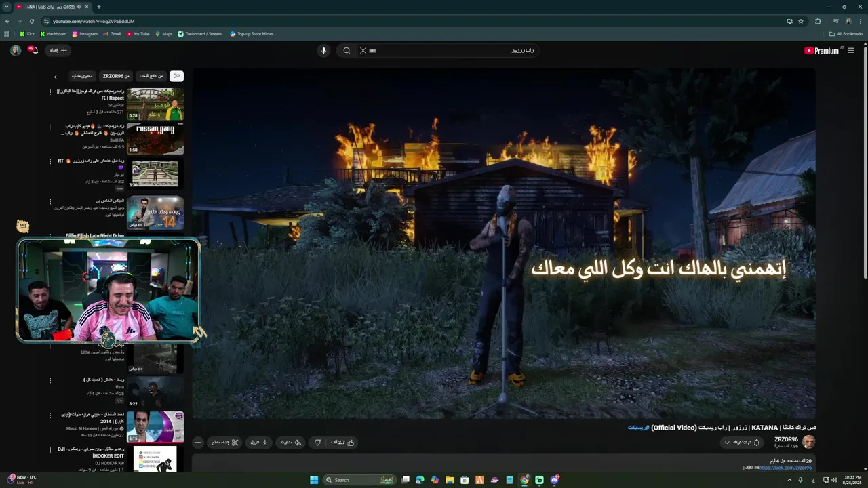Open YouTube notifications bell
This screenshot has height=488, width=868.
(x=33, y=50)
